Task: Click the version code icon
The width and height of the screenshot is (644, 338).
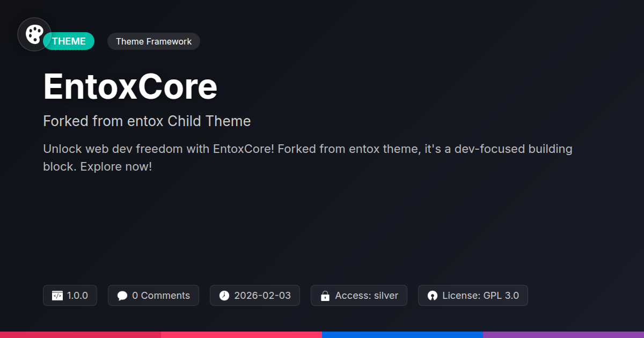Action: click(57, 296)
